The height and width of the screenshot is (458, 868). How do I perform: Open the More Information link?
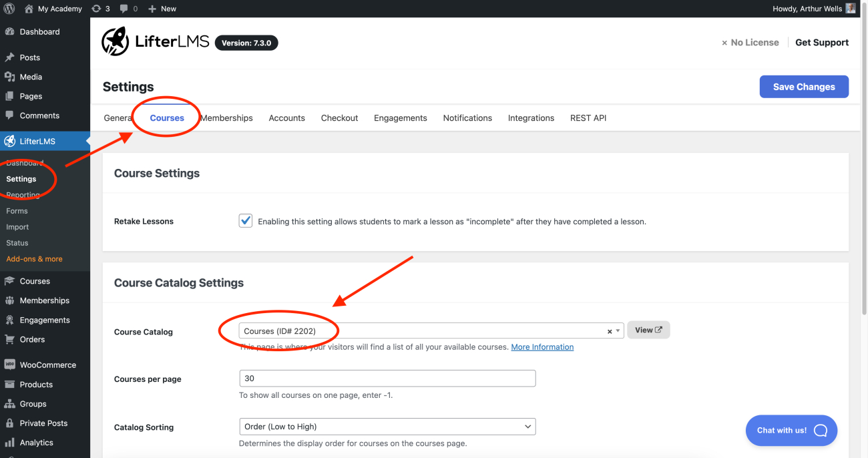click(x=542, y=347)
